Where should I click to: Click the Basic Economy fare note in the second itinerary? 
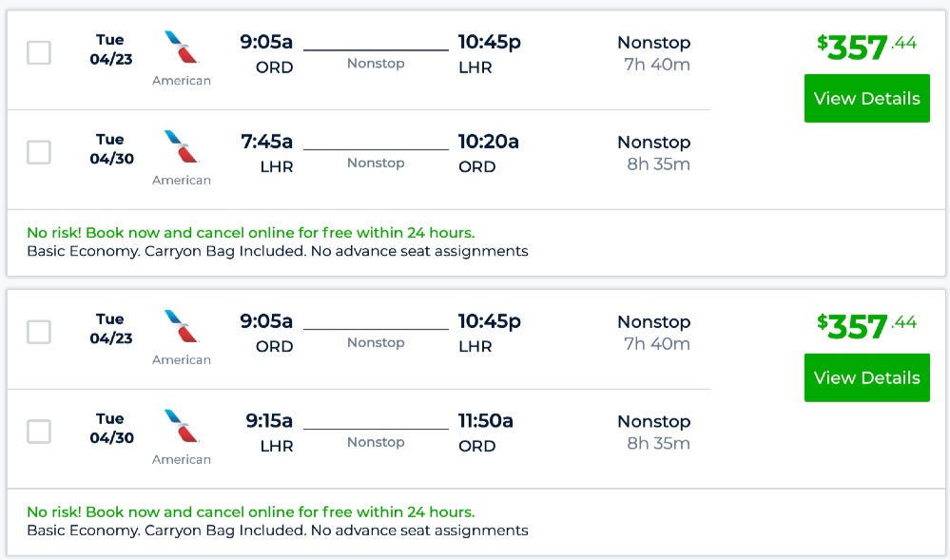point(277,531)
